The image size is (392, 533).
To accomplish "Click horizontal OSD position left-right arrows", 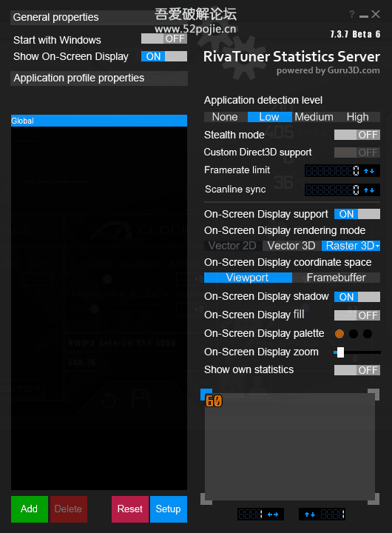I will pos(273,514).
